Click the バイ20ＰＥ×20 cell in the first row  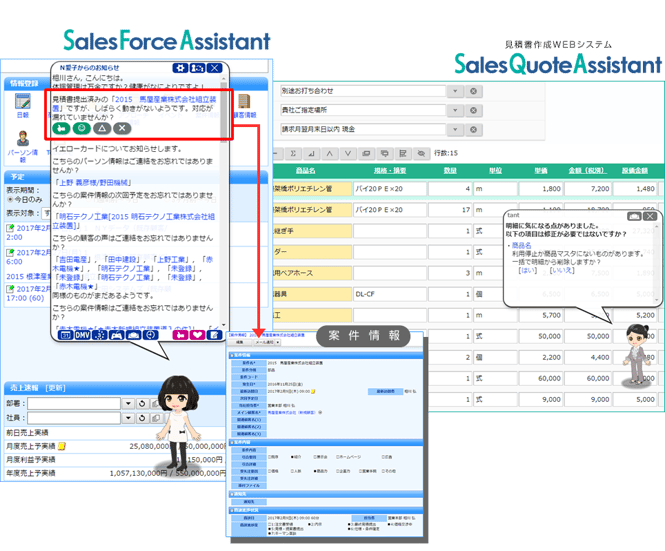click(x=390, y=189)
